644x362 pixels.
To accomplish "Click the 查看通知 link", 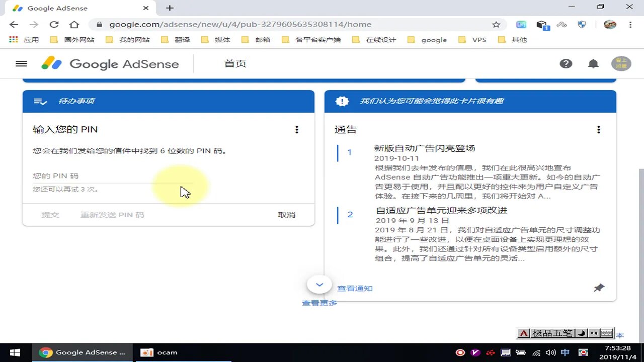I will tap(355, 289).
